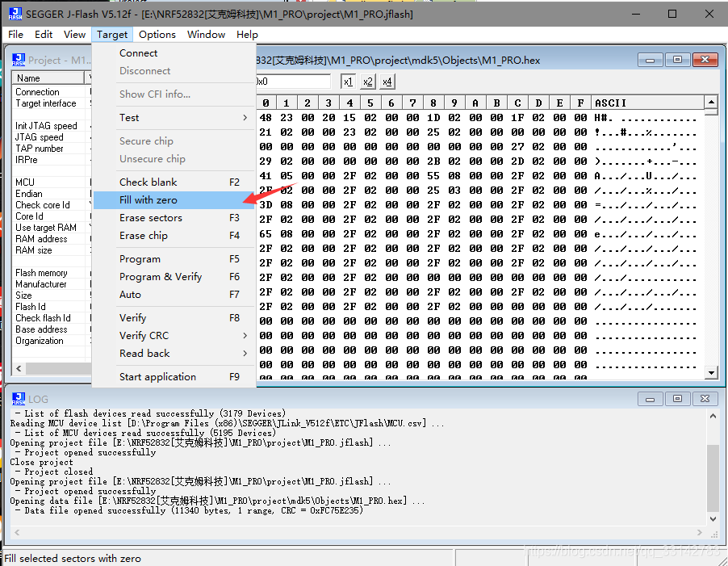Click hex view scroll up arrow
728x566 pixels.
[x=711, y=103]
